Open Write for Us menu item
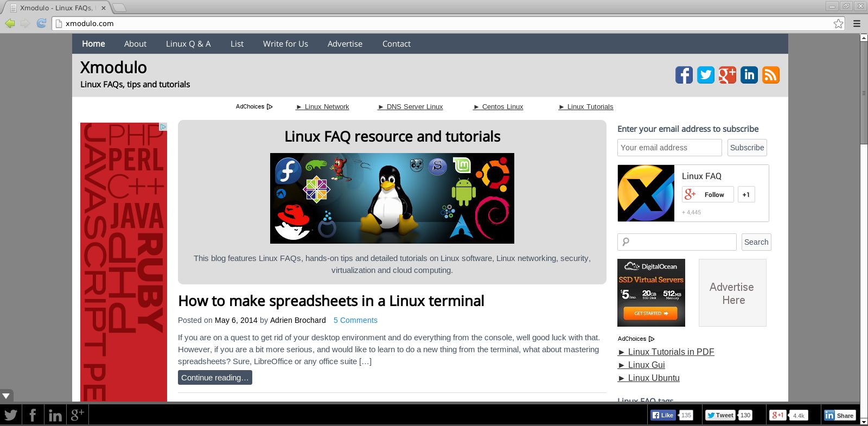The height and width of the screenshot is (426, 868). pyautogui.click(x=285, y=44)
